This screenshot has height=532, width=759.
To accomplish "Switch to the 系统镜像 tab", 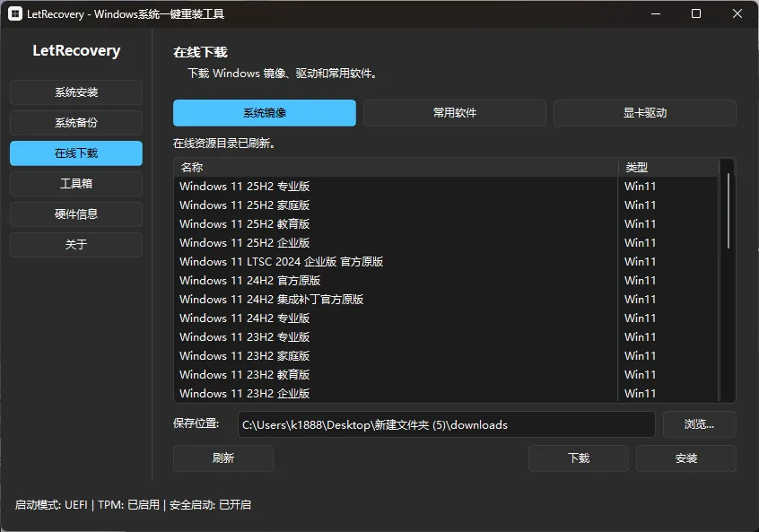I will pyautogui.click(x=265, y=113).
